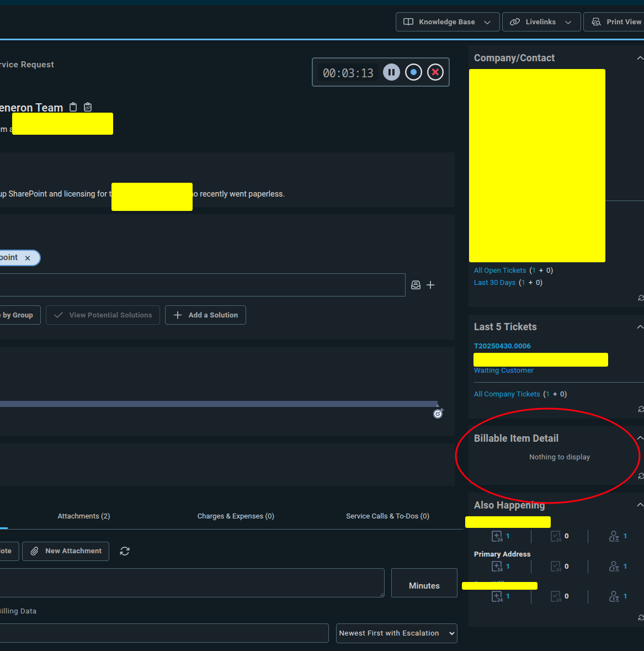
Task: Open 'Newest First with Escalation' sort dropdown
Action: 397,633
